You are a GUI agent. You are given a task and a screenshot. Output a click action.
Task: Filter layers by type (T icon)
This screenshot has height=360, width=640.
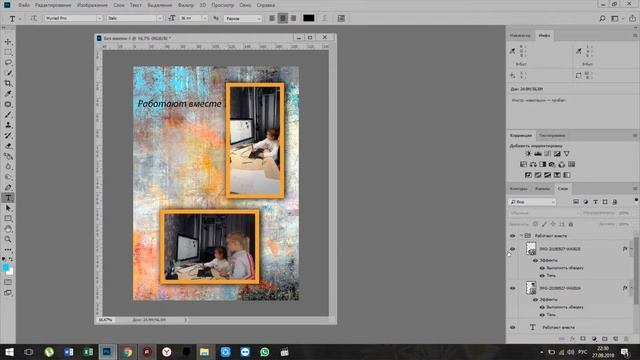pyautogui.click(x=596, y=202)
